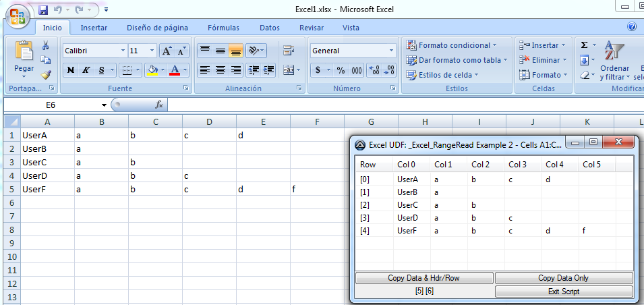Open Estilos de celda menu
Viewport: 644px width, 305px height.
pyautogui.click(x=442, y=75)
